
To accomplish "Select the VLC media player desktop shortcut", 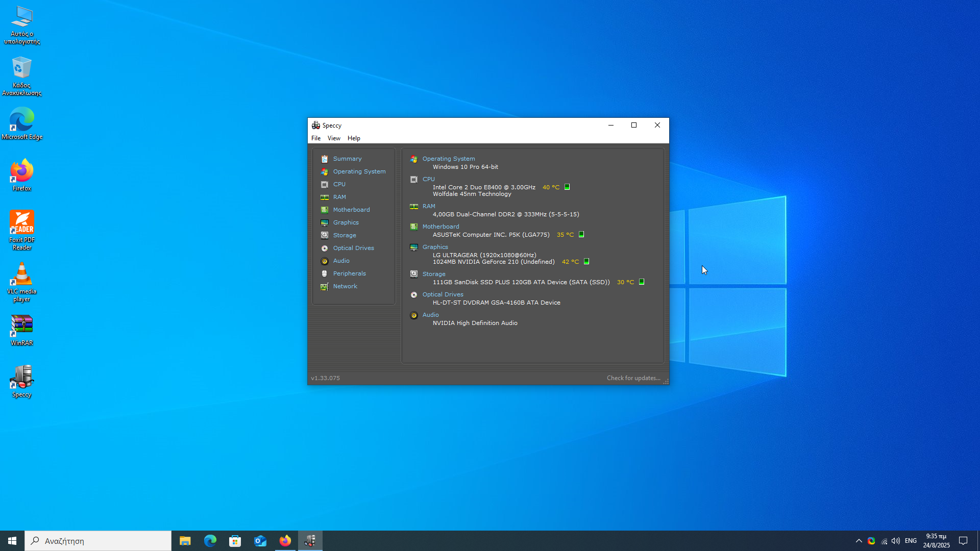I will [x=22, y=282].
